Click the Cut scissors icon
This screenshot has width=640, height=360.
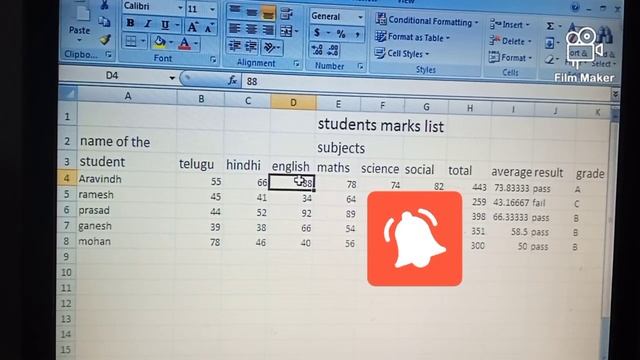click(104, 5)
